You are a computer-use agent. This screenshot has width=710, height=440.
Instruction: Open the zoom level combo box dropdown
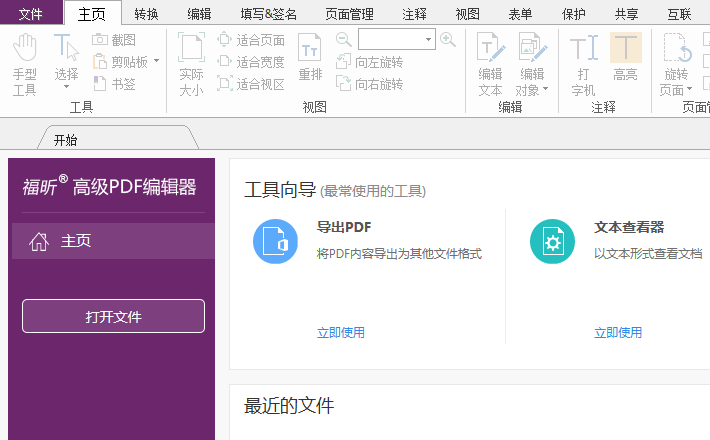428,39
